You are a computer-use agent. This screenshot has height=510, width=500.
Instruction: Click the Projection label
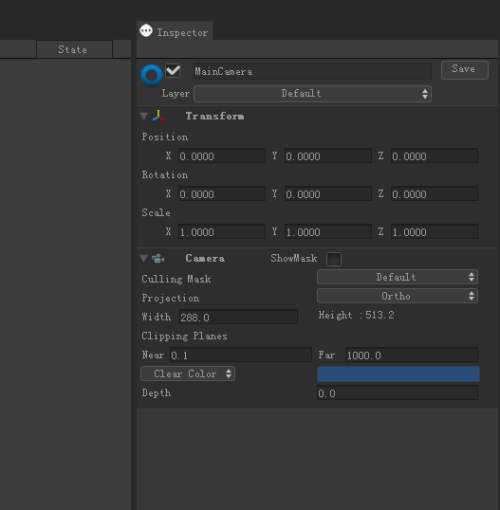170,298
